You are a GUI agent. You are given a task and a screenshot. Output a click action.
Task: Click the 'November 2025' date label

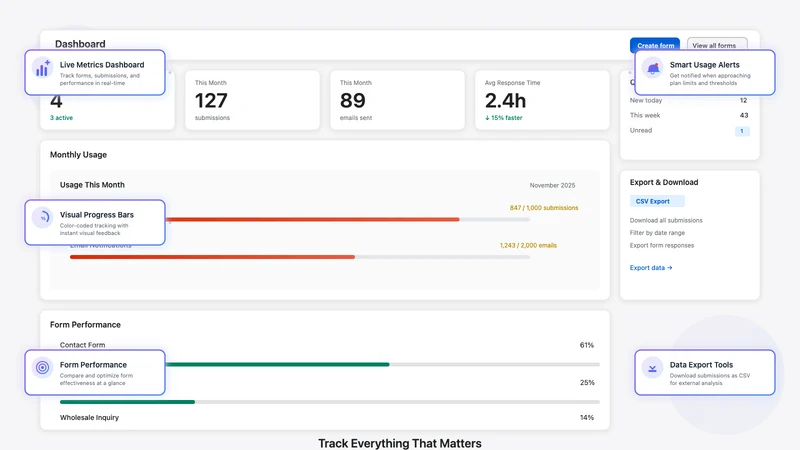click(x=552, y=185)
